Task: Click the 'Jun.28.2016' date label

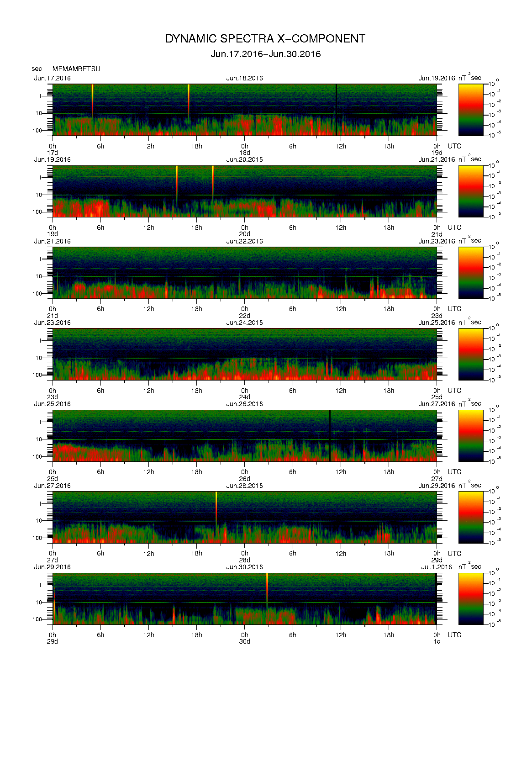Action: click(245, 486)
